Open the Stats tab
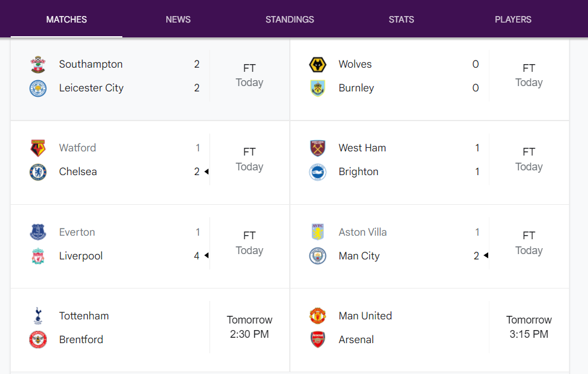This screenshot has width=588, height=374. pos(402,20)
